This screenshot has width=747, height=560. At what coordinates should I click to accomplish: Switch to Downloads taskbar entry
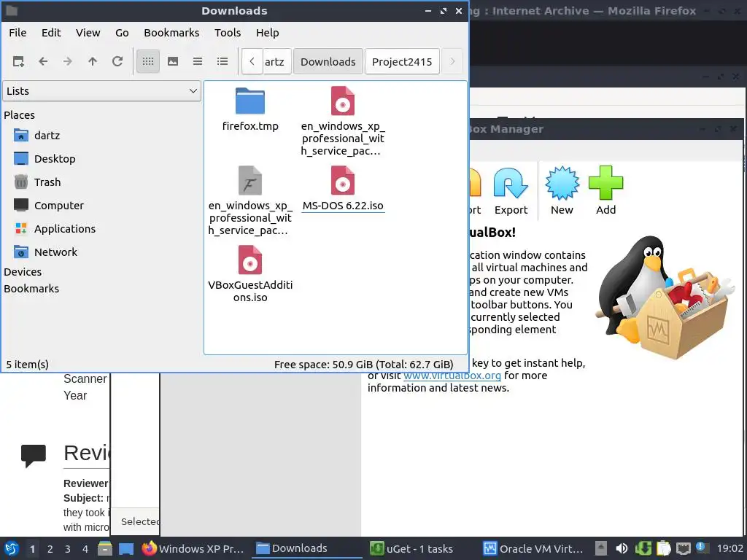pos(307,548)
